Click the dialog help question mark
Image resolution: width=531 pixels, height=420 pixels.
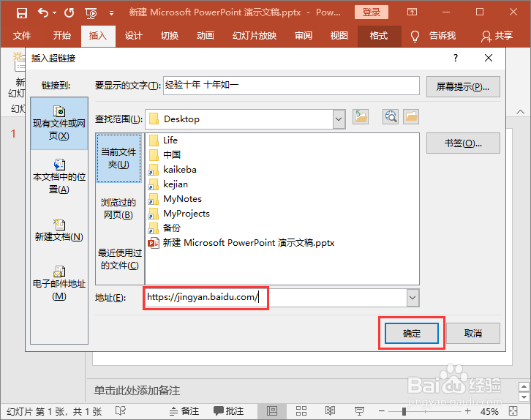tap(456, 59)
